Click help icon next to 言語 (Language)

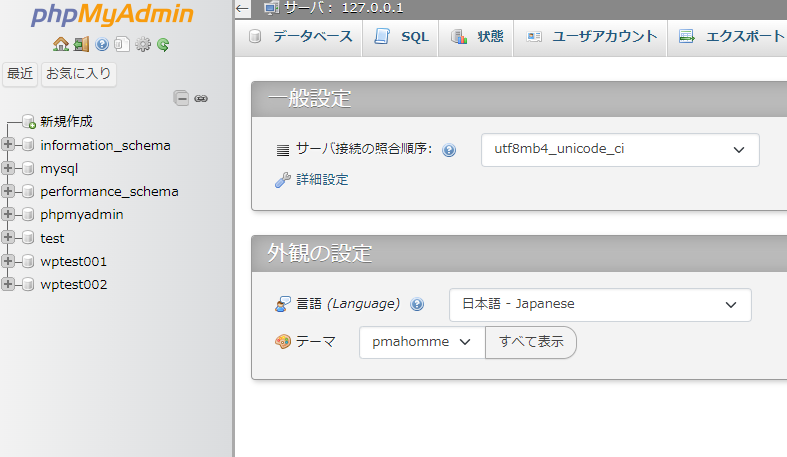[417, 304]
